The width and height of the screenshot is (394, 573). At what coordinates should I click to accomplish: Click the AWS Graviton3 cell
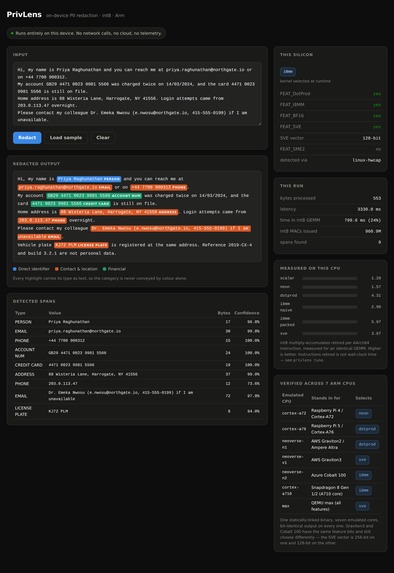point(326,460)
